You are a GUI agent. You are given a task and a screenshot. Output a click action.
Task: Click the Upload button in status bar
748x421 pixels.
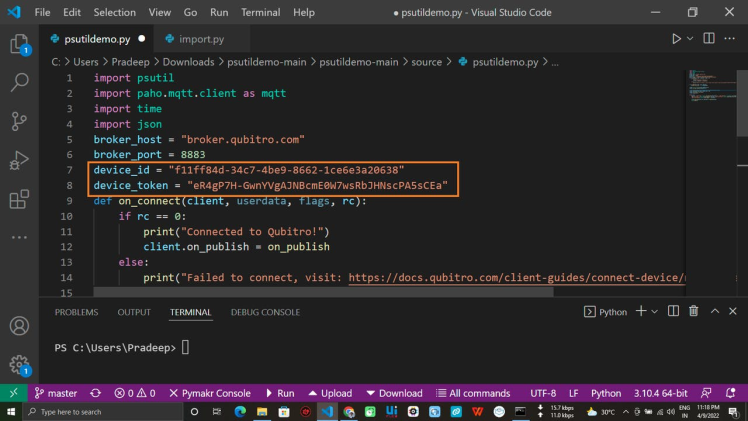(329, 393)
